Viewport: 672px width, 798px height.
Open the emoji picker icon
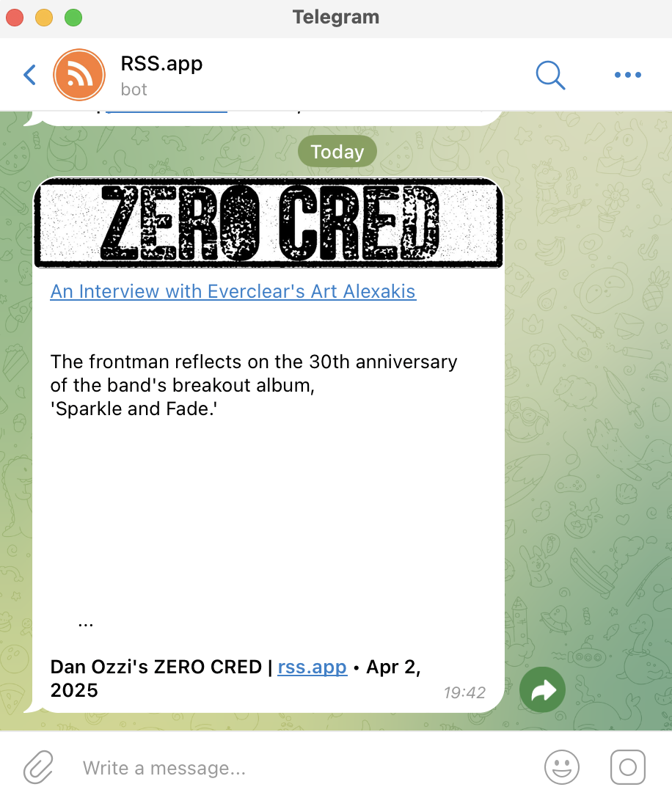[561, 767]
